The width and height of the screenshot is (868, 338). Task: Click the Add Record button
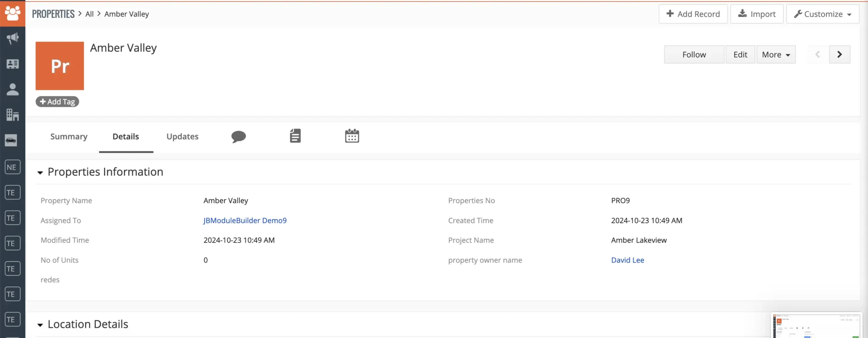693,14
